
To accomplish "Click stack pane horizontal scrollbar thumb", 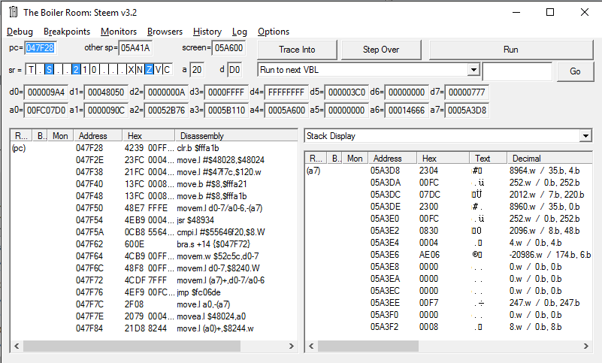I will (x=368, y=346).
